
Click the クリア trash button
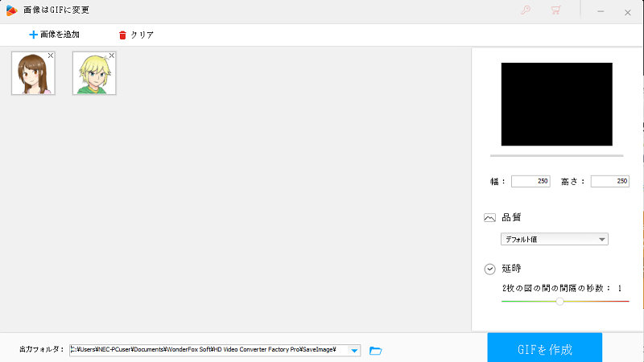tap(136, 35)
